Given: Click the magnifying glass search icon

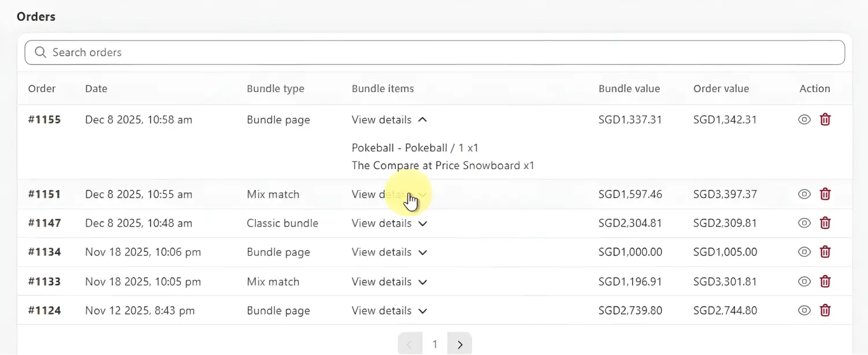Looking at the screenshot, I should pyautogui.click(x=39, y=52).
